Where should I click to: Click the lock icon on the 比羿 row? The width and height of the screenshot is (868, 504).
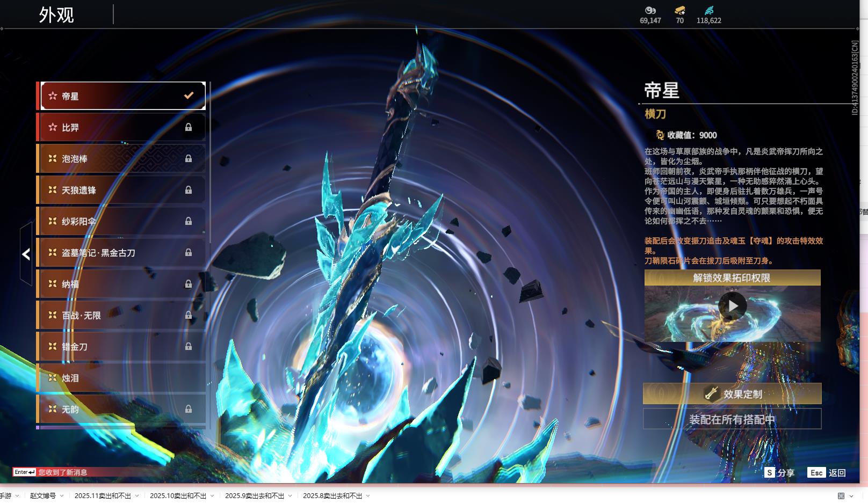click(189, 127)
